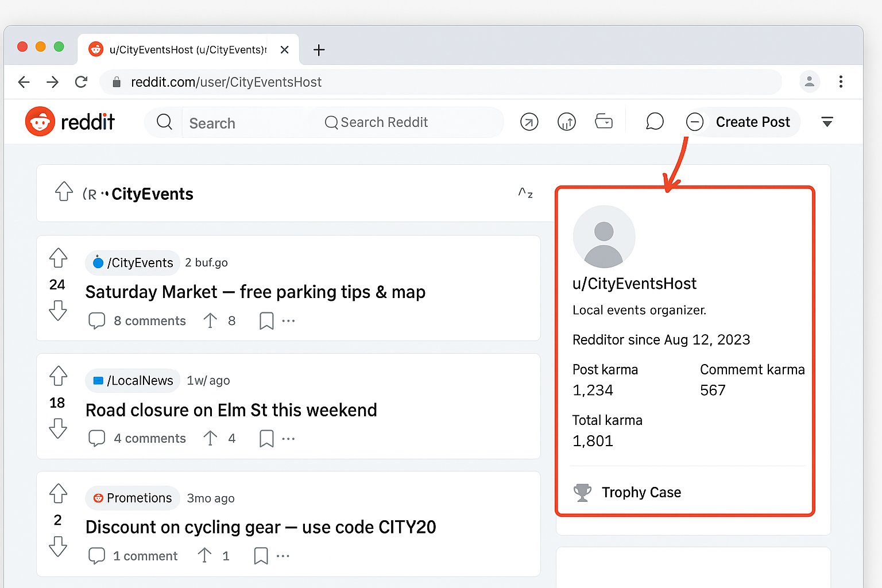882x588 pixels.
Task: Reload the current page
Action: coord(82,82)
